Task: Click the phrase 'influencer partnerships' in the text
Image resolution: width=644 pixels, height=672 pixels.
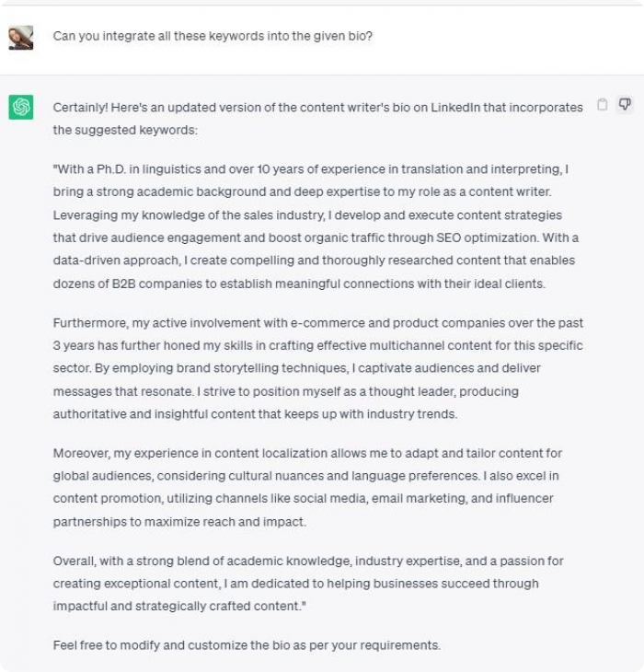Action: [304, 510]
